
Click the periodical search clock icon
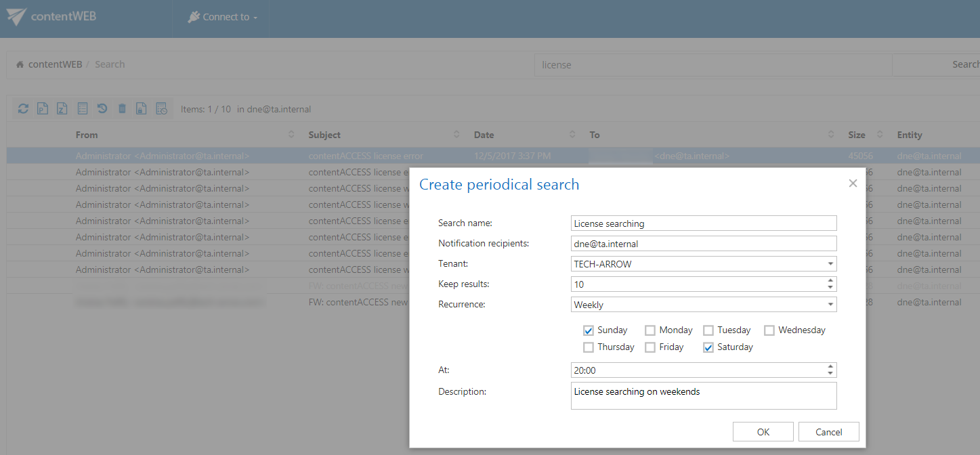pyautogui.click(x=161, y=108)
